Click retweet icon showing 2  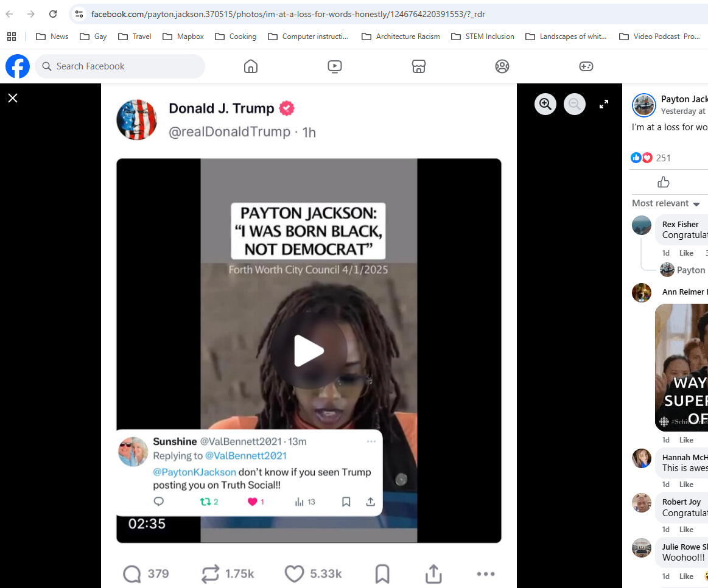click(205, 502)
